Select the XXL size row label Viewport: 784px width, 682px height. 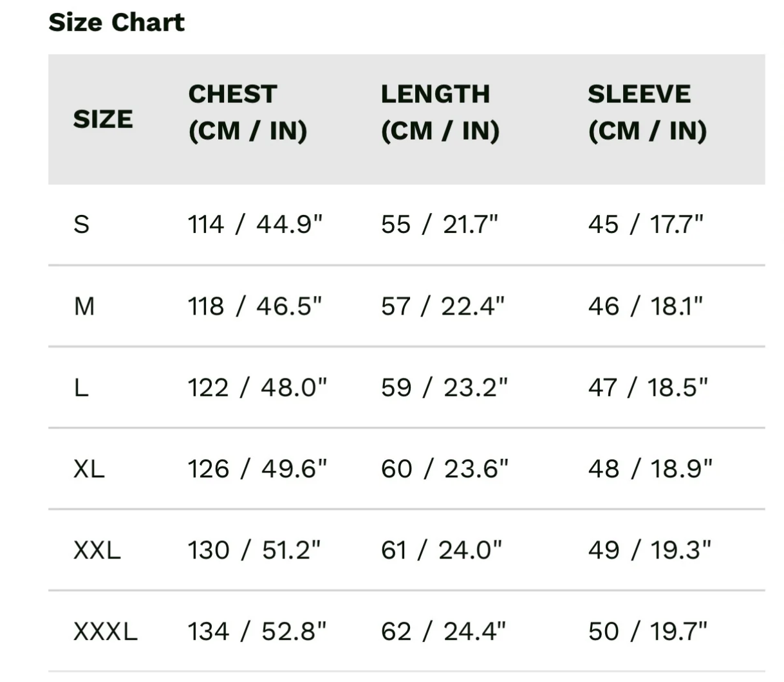pyautogui.click(x=97, y=550)
